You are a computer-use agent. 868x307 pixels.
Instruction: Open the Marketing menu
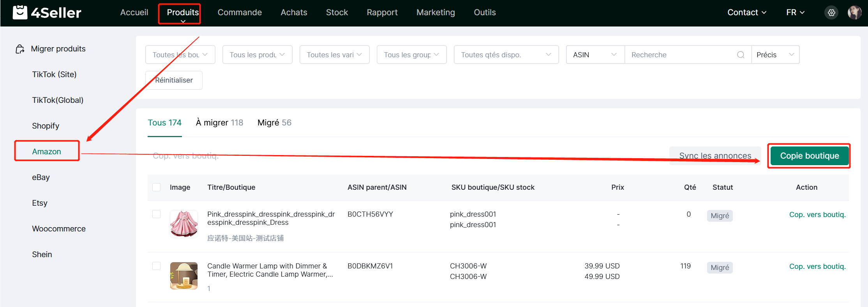tap(436, 12)
